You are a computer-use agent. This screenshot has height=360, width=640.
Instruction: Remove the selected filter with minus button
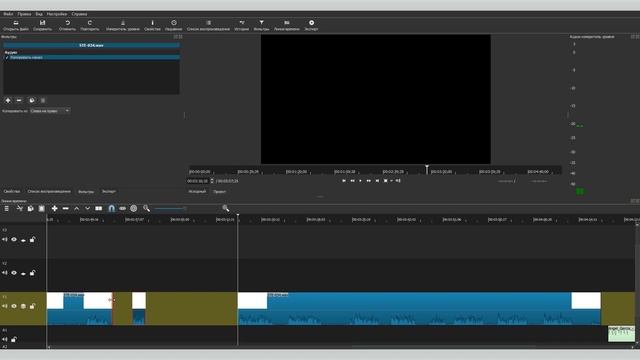(19, 100)
